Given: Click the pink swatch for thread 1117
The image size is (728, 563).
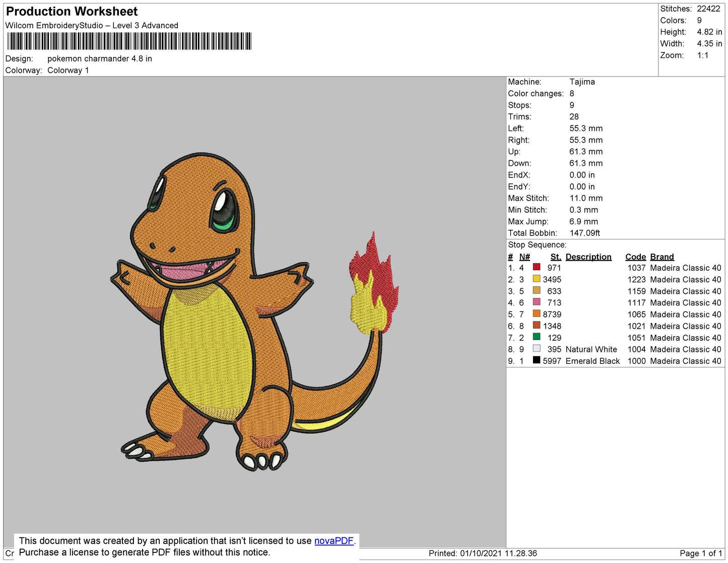Looking at the screenshot, I should point(537,302).
